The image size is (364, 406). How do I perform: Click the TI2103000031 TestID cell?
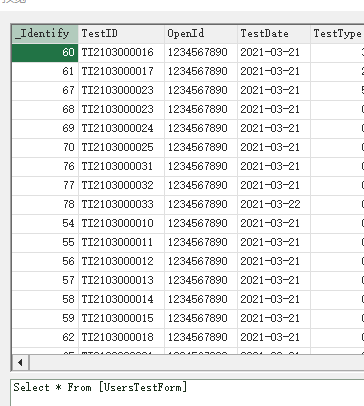point(121,166)
